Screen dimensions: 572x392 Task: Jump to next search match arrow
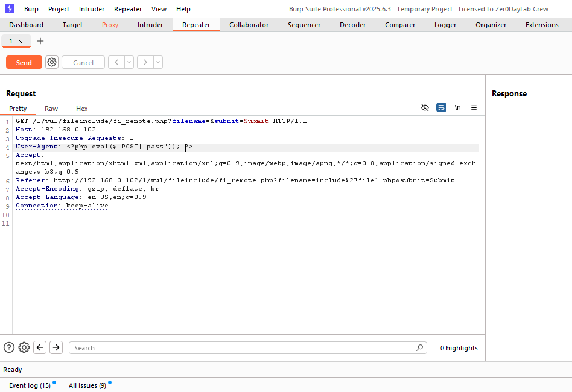tap(56, 347)
